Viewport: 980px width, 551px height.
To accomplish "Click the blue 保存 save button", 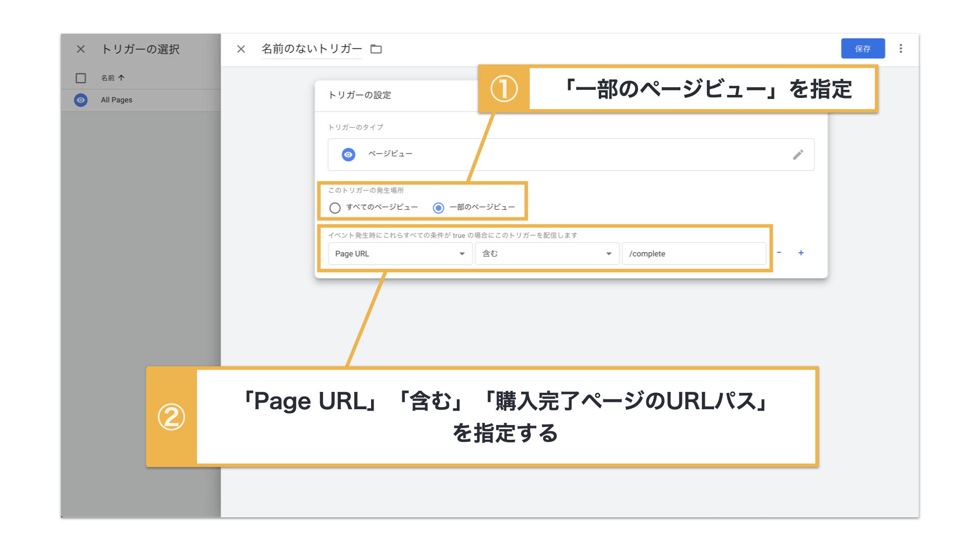I will (x=863, y=48).
